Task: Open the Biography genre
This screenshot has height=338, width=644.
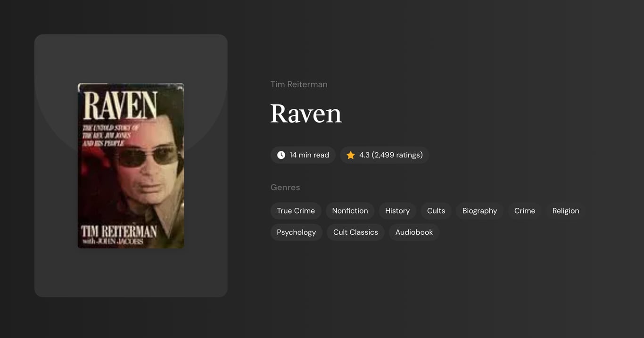Action: (x=479, y=211)
